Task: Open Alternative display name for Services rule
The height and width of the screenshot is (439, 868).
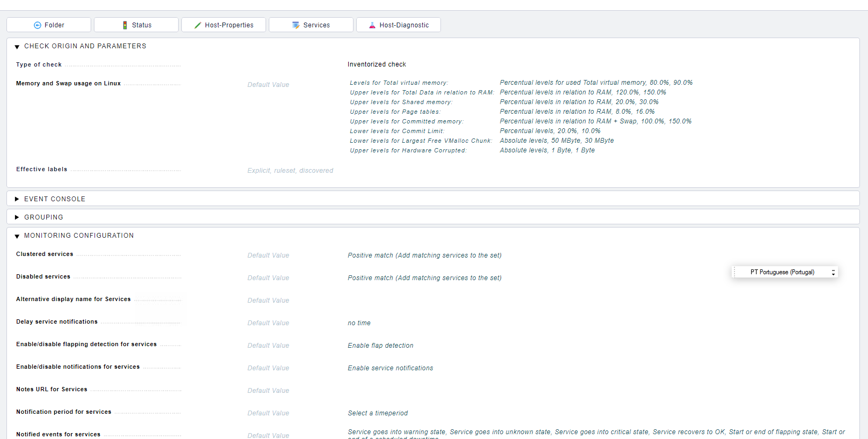Action: [73, 299]
